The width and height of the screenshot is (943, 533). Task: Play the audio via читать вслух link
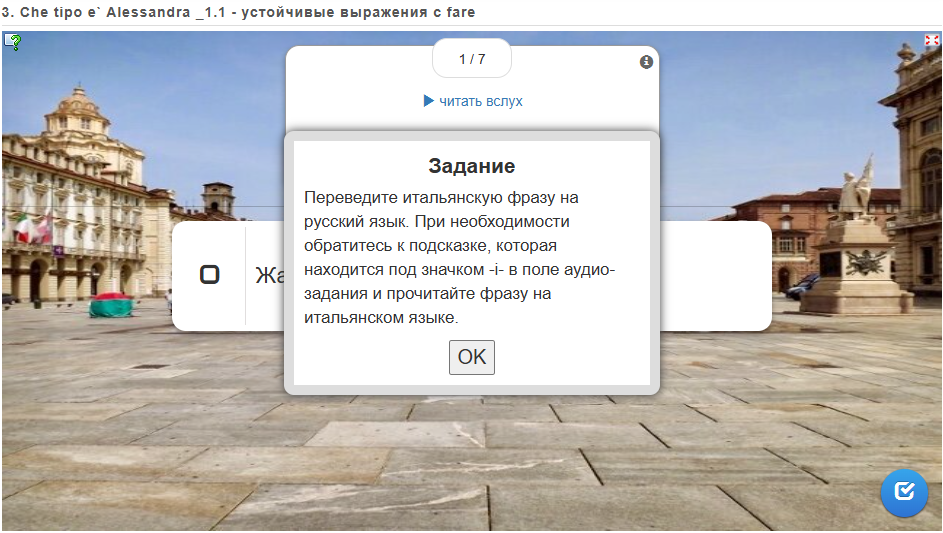click(x=473, y=101)
